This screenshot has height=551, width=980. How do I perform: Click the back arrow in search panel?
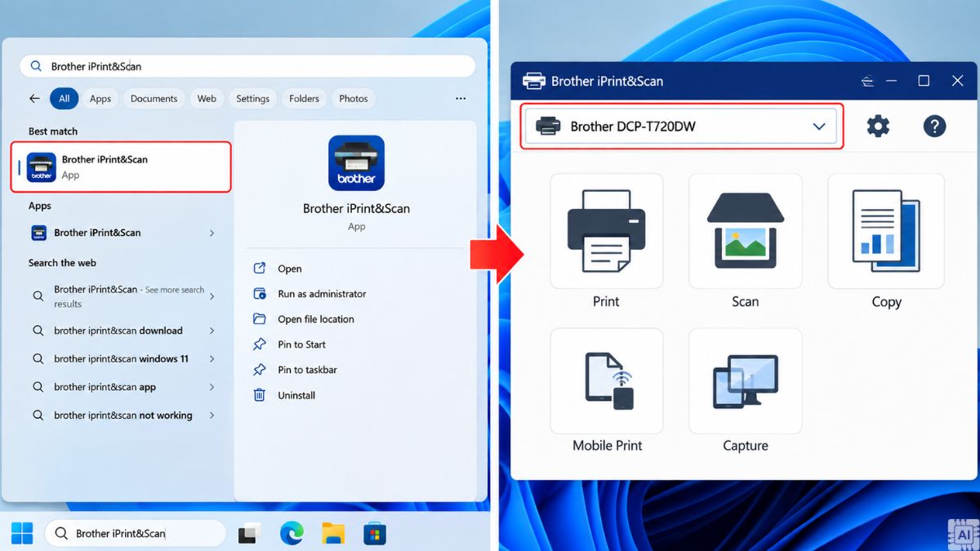pyautogui.click(x=34, y=98)
